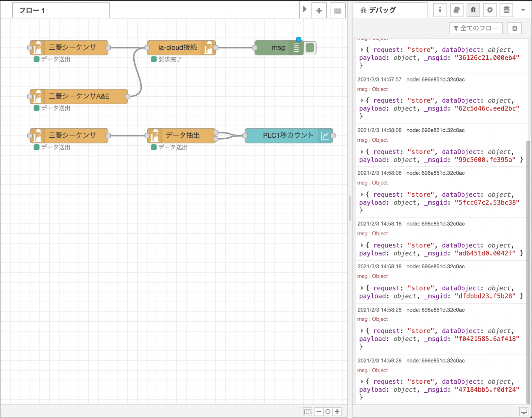
Task: Open the help book sidebar icon
Action: point(456,10)
